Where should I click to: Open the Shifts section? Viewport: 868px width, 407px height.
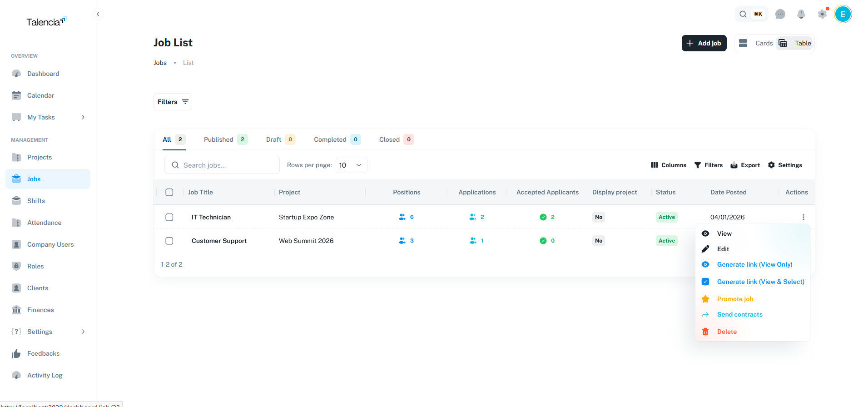pyautogui.click(x=48, y=201)
